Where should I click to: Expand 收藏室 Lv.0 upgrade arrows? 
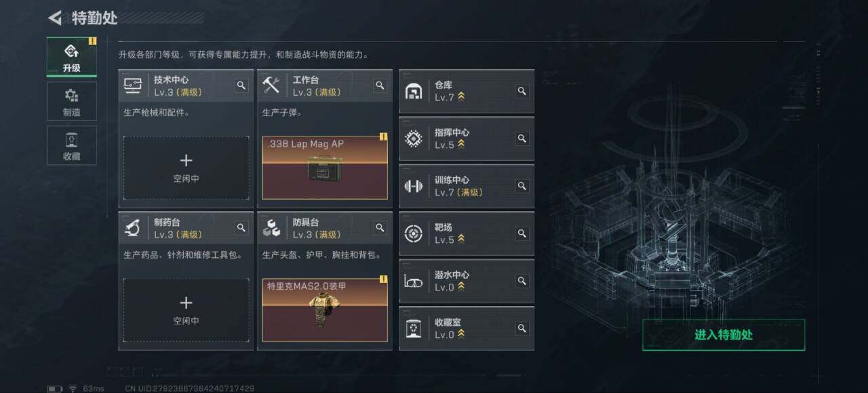click(461, 335)
